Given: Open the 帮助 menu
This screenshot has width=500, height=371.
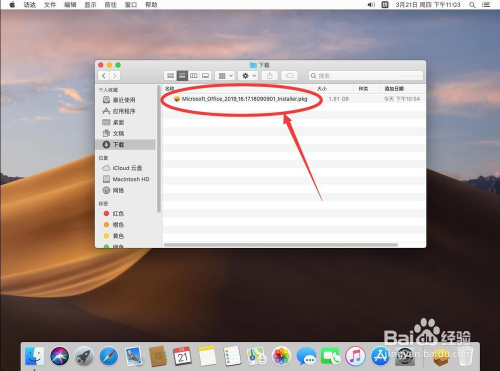Looking at the screenshot, I should click(x=151, y=5).
